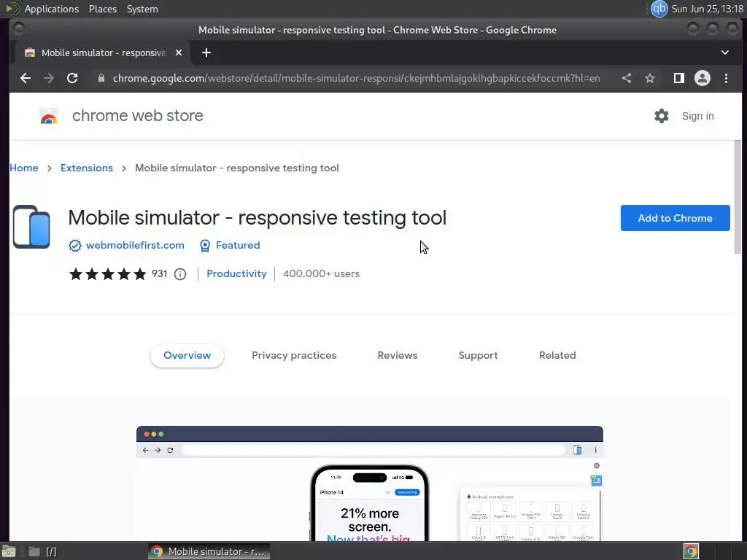Screen dimensions: 747x560
Task: Visit webmobilefirst.com publisher link
Action: (135, 245)
